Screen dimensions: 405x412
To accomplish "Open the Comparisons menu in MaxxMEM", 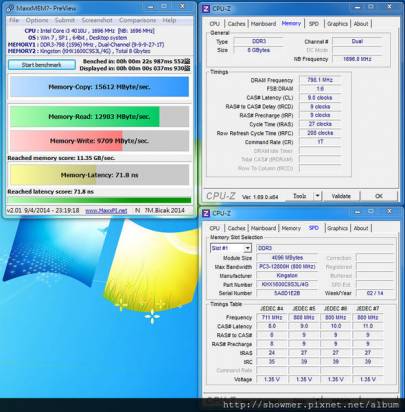I will point(137,20).
